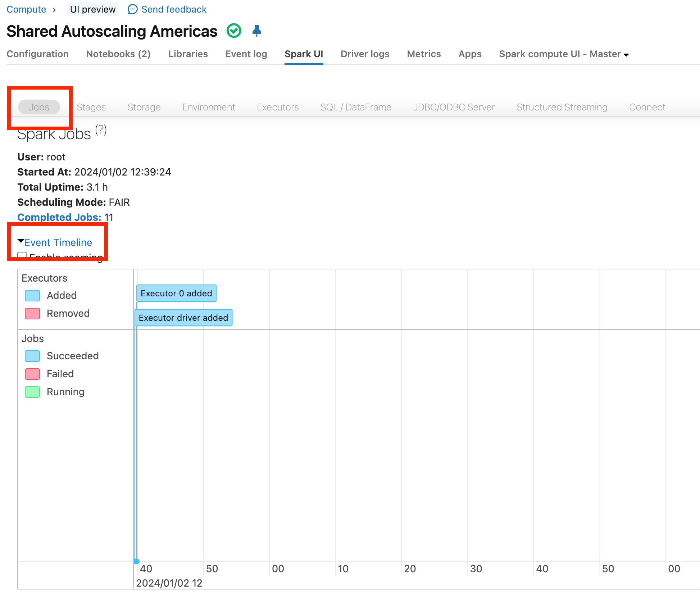Open the Executors panel
The height and width of the screenshot is (592, 700).
(278, 107)
